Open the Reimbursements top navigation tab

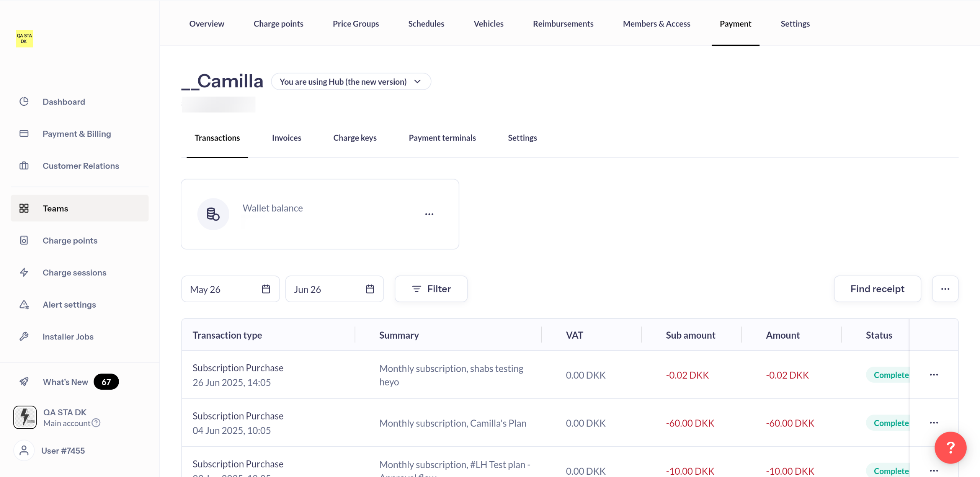[x=563, y=24]
